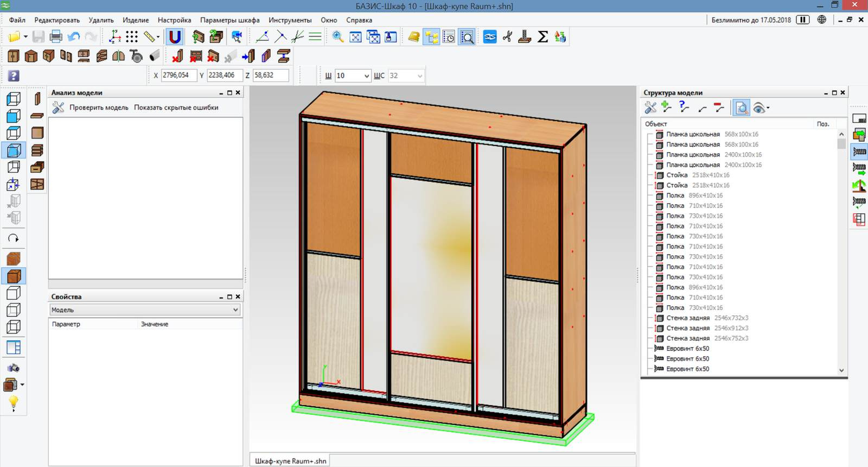Open the Параметры шкафа menu
This screenshot has width=868, height=467.
click(x=229, y=20)
